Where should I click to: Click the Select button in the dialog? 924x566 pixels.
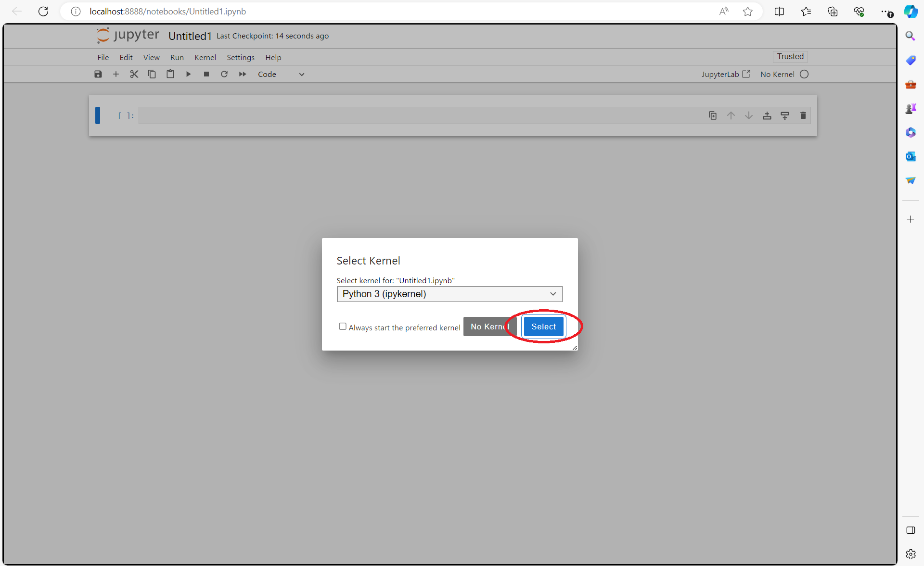[543, 327]
